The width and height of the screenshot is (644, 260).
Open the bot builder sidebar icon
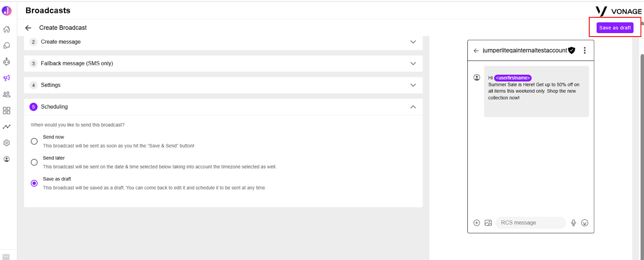[6, 61]
